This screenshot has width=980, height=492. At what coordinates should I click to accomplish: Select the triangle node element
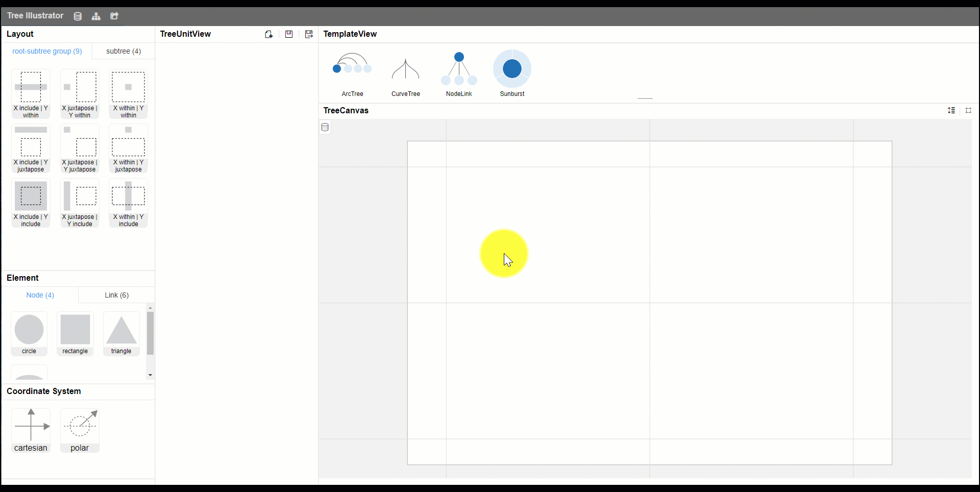[x=121, y=334]
